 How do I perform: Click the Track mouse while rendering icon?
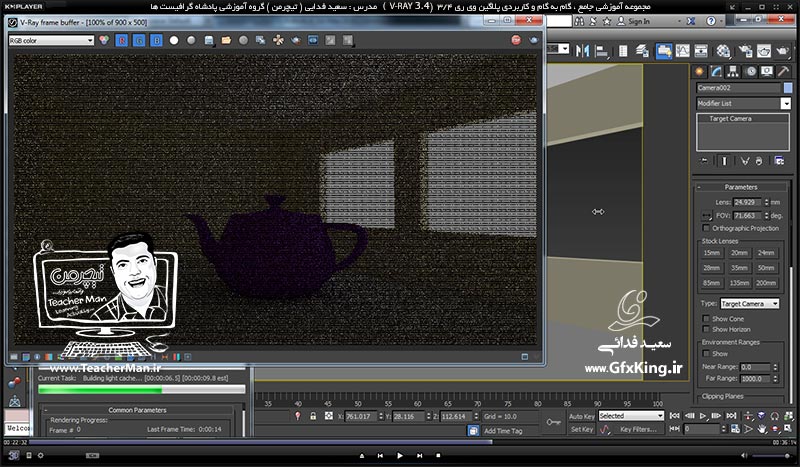(278, 40)
